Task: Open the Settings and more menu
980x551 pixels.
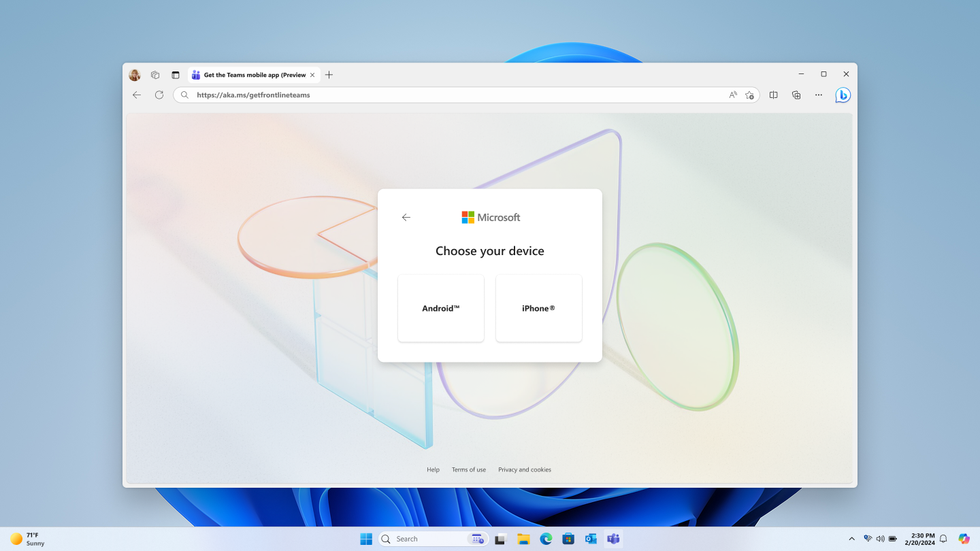Action: 818,95
